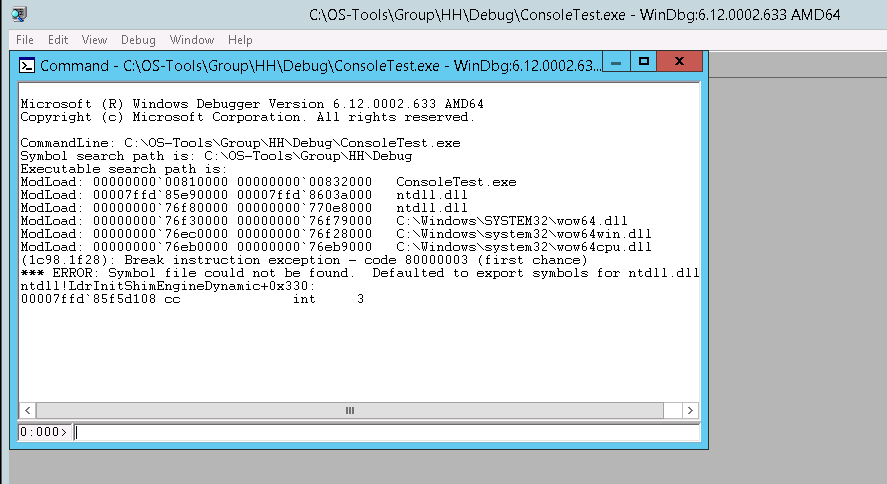This screenshot has height=484, width=887.
Task: Click the WinDbg application icon in title bar
Action: (x=19, y=14)
